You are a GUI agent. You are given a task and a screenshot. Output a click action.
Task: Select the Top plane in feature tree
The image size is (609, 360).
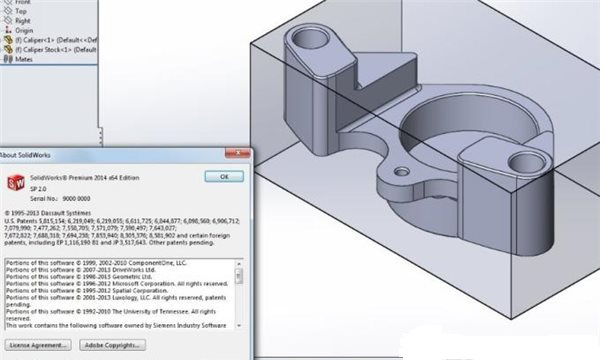(21, 11)
